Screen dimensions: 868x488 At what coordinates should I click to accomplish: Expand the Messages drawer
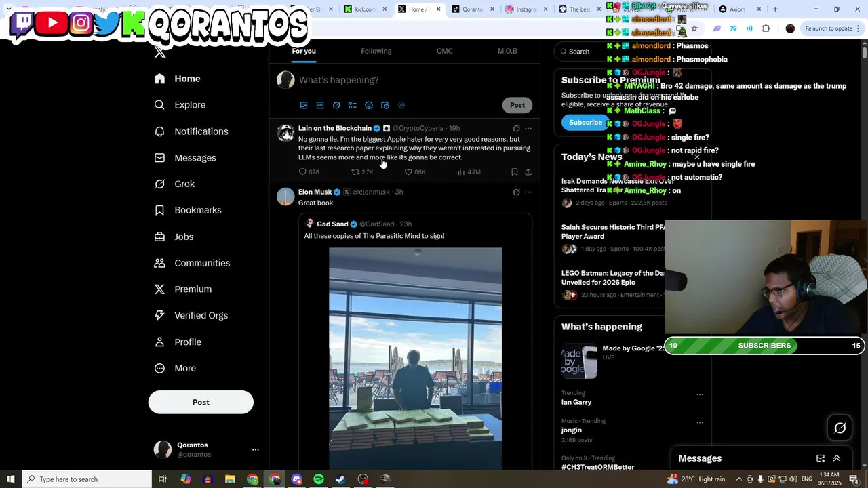[837, 458]
